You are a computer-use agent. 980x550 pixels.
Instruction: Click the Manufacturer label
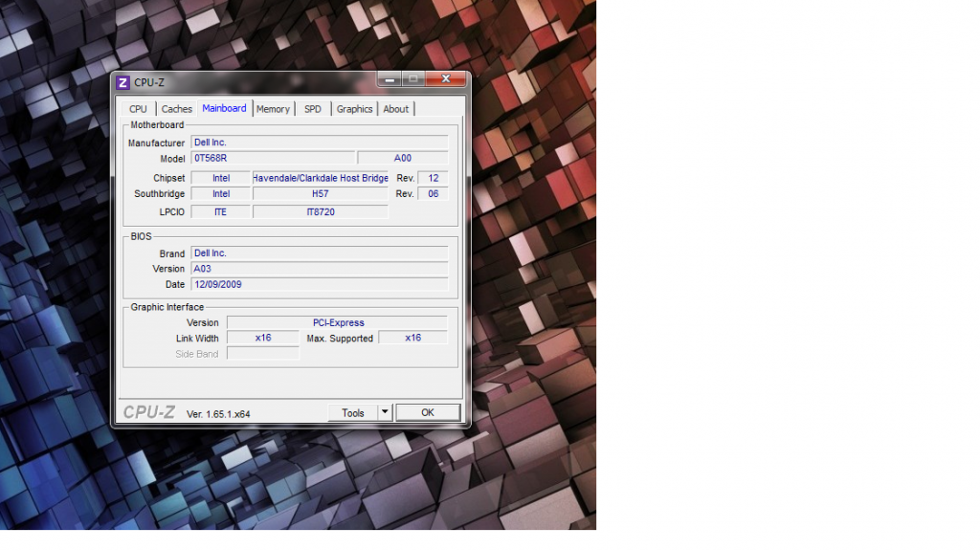pyautogui.click(x=156, y=143)
